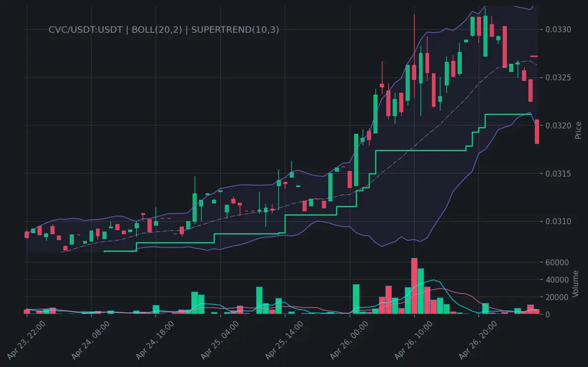Click the 0.0315 price axis label
Screen dimensions: 588x367
coord(558,174)
